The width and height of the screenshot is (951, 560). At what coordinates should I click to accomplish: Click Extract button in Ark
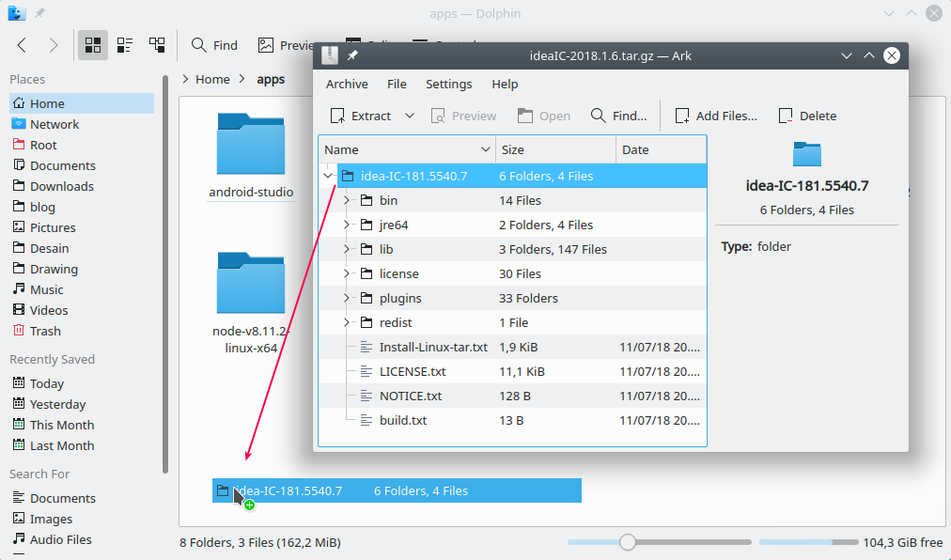(x=361, y=116)
